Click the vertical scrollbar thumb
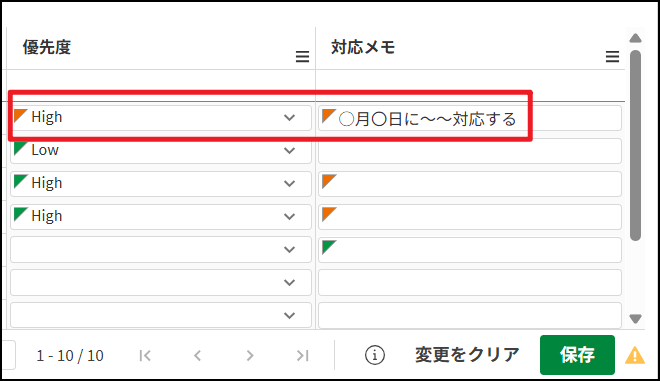660x381 pixels. point(635,145)
